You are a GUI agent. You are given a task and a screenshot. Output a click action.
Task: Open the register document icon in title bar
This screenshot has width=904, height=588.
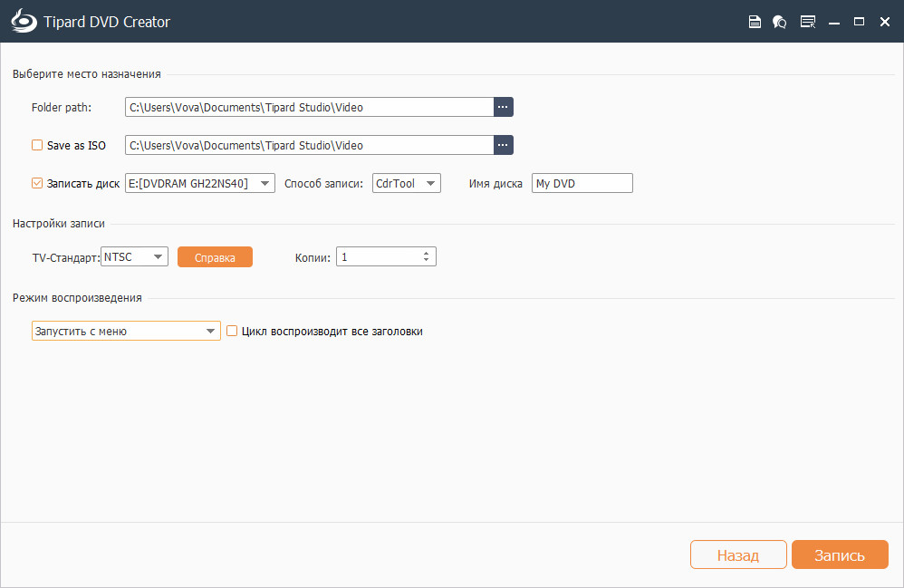(755, 22)
